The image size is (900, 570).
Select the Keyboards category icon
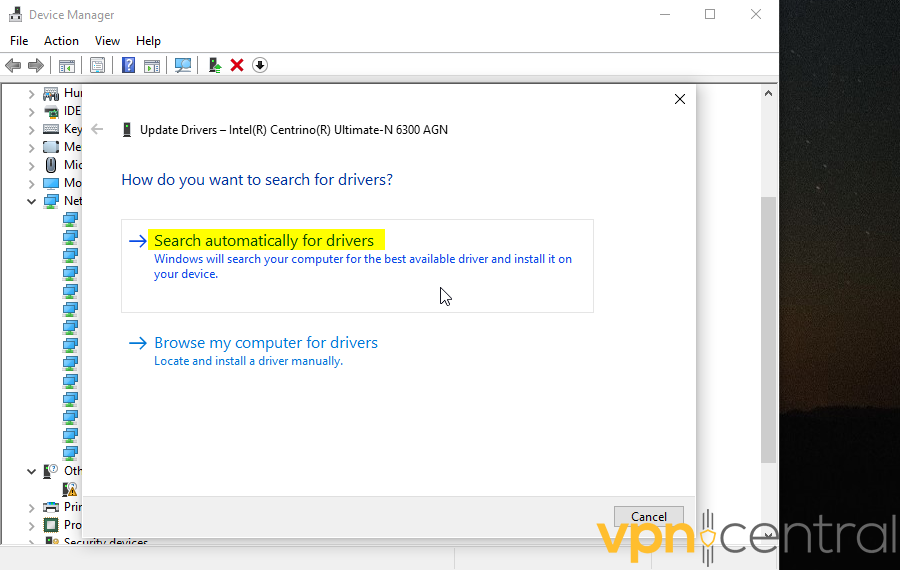pos(51,129)
